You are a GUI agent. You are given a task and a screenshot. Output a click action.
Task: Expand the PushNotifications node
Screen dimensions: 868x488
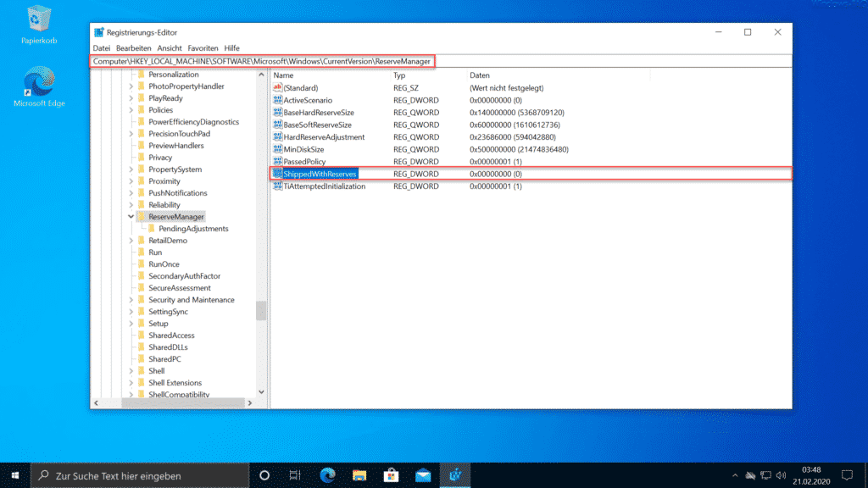coord(131,193)
